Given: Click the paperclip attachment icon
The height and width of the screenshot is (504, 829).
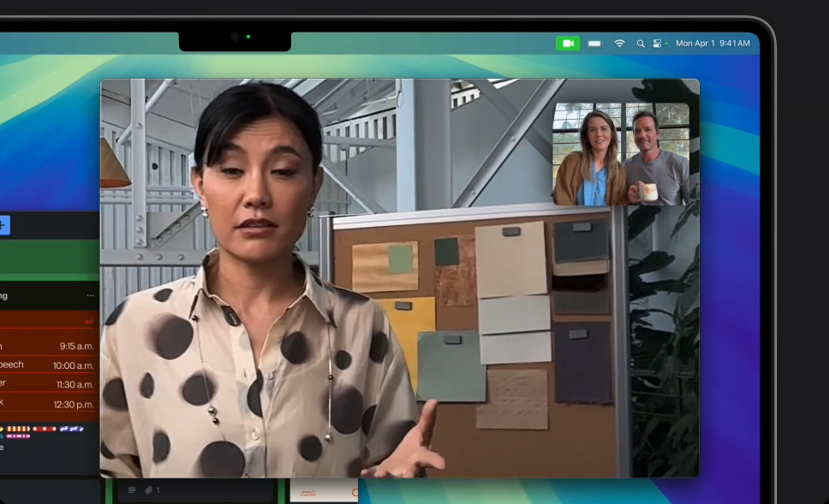Looking at the screenshot, I should [148, 490].
